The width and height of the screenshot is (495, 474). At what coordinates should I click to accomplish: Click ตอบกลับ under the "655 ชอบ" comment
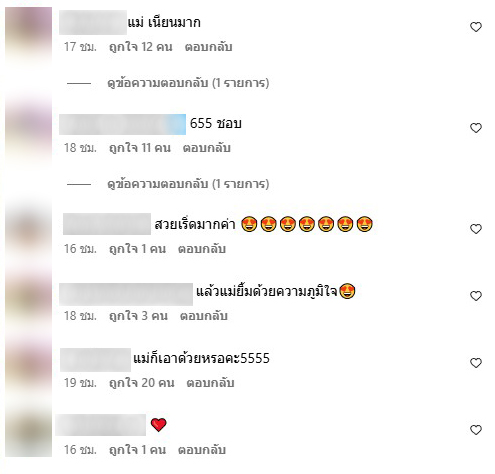(x=207, y=148)
